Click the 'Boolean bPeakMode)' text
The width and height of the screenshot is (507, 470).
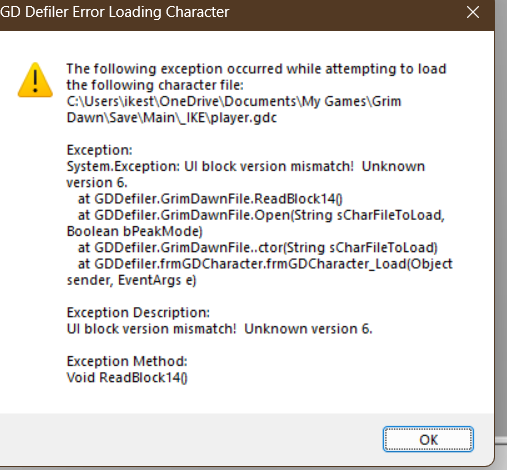point(135,231)
